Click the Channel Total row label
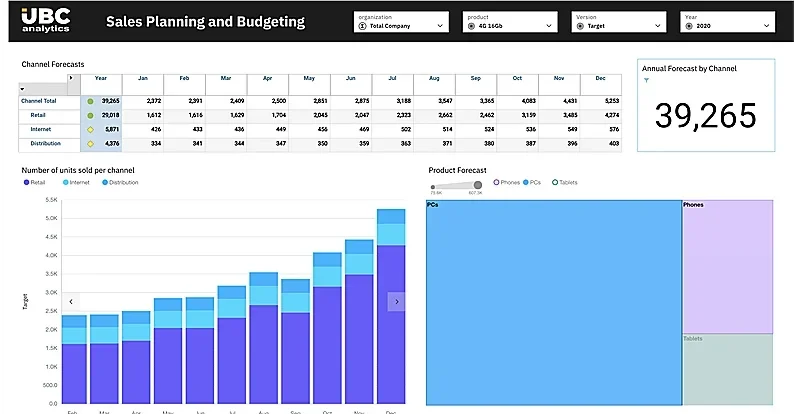The width and height of the screenshot is (796, 414). click(40, 101)
